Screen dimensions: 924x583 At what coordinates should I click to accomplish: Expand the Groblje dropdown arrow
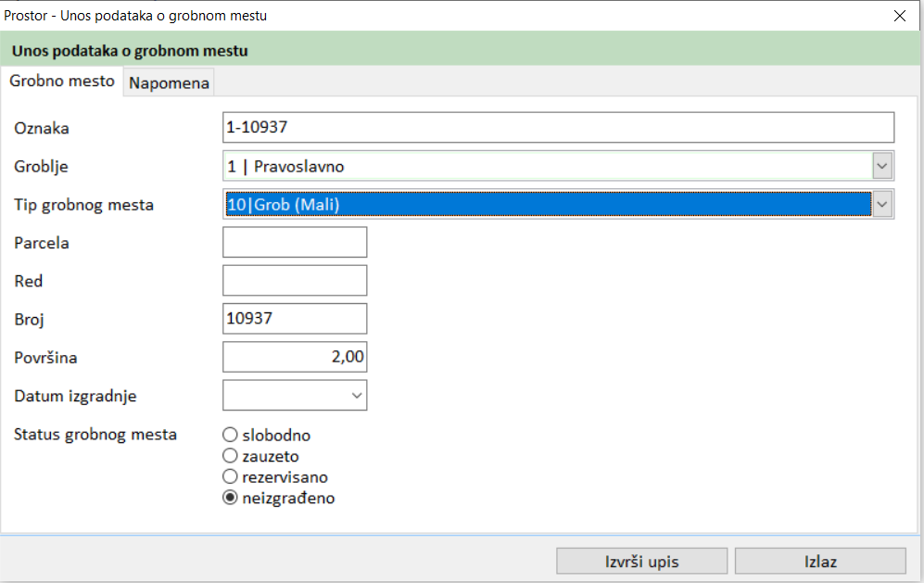[882, 167]
